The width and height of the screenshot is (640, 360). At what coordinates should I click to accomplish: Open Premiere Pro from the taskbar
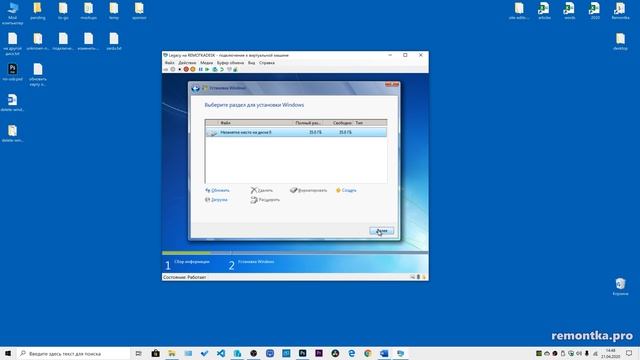pyautogui.click(x=319, y=353)
